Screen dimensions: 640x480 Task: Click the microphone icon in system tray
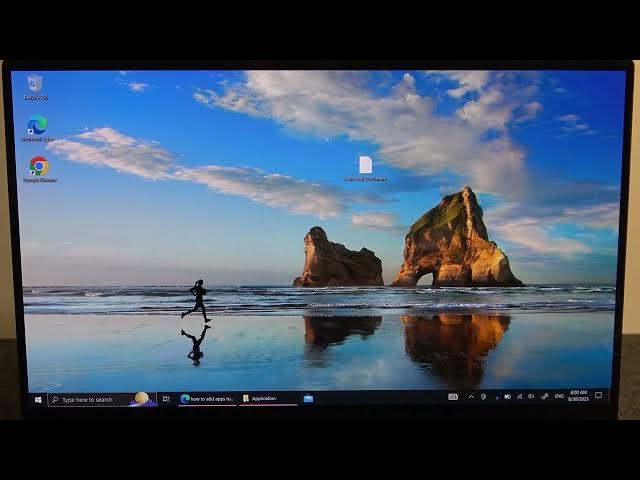coord(483,396)
